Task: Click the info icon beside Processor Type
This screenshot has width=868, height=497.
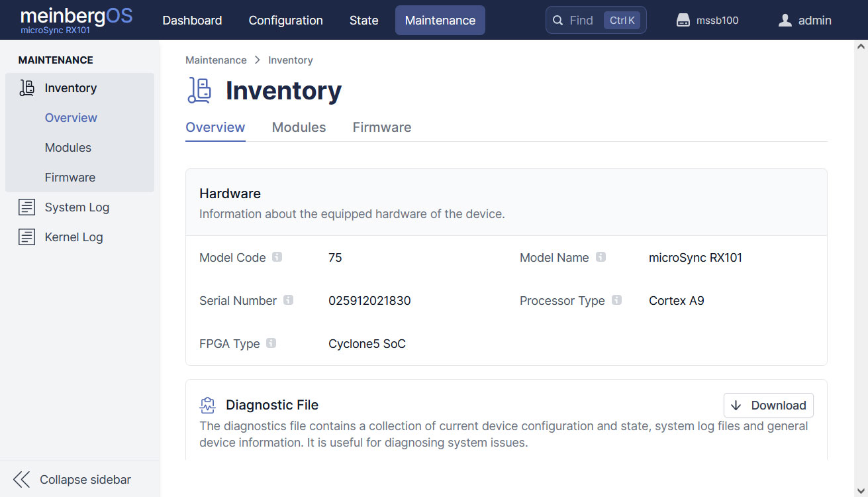Action: click(x=616, y=300)
